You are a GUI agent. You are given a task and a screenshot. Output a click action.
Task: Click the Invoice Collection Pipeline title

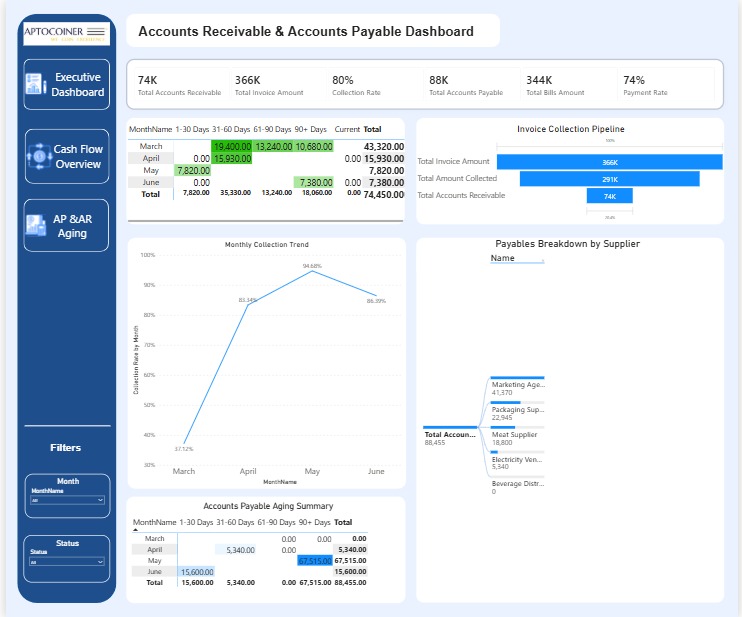point(570,129)
